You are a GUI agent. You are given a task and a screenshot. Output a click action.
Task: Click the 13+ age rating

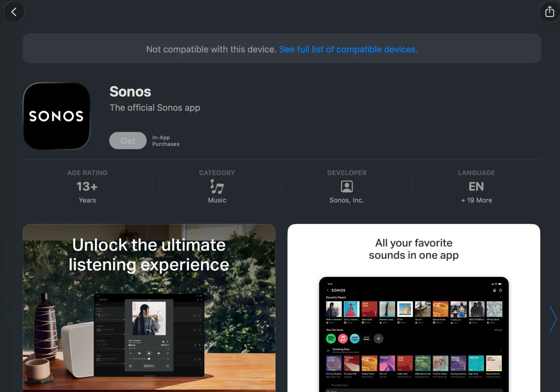click(x=87, y=186)
